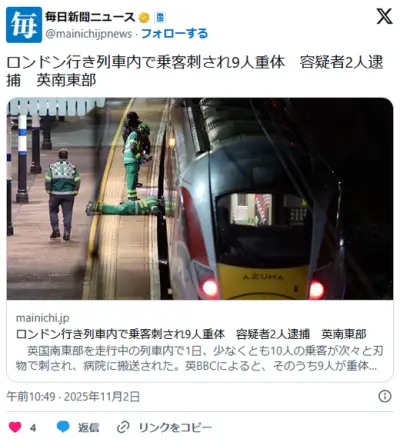400x442 pixels.
Task: Like the post with the heart icon
Action: coord(15,427)
